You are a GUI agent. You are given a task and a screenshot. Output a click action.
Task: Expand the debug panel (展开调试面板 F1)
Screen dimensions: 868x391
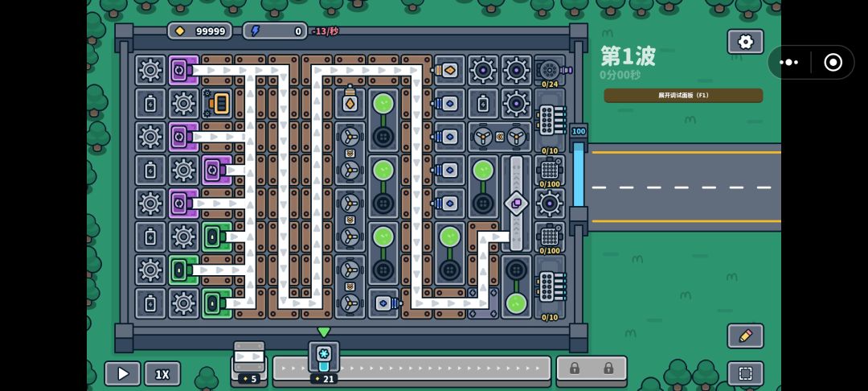tap(683, 95)
